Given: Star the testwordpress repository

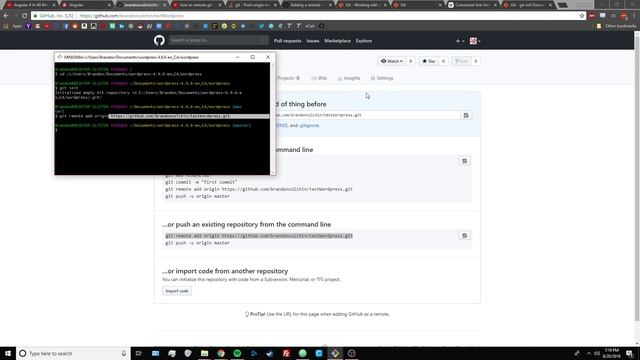Looking at the screenshot, I should click(x=429, y=61).
